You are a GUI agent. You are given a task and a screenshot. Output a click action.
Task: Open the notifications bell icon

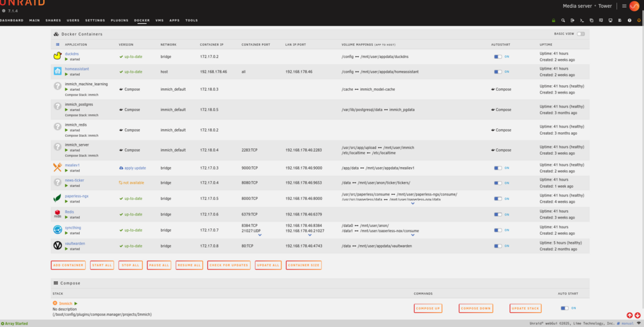point(639,20)
